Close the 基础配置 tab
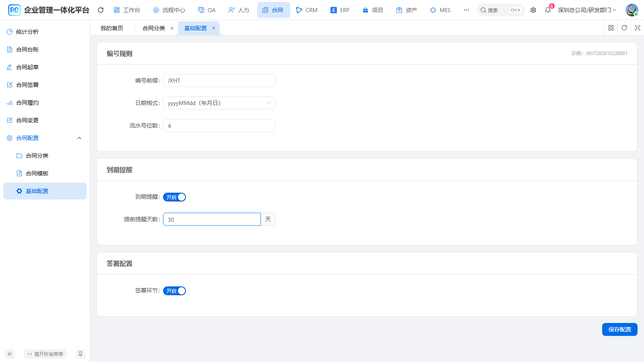Screen dimensions: 644x362 [214, 28]
